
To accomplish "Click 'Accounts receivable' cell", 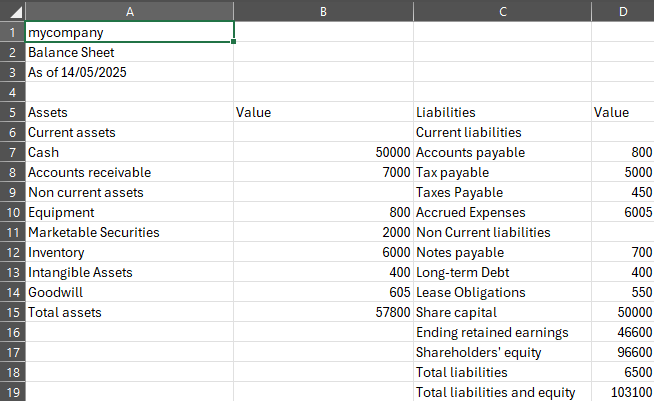I will (x=130, y=172).
